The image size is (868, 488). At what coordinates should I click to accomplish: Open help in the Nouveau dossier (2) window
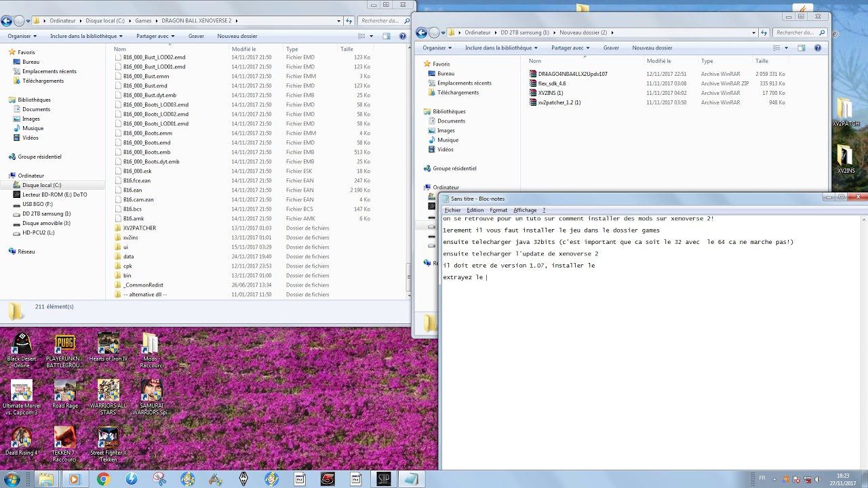pyautogui.click(x=818, y=48)
